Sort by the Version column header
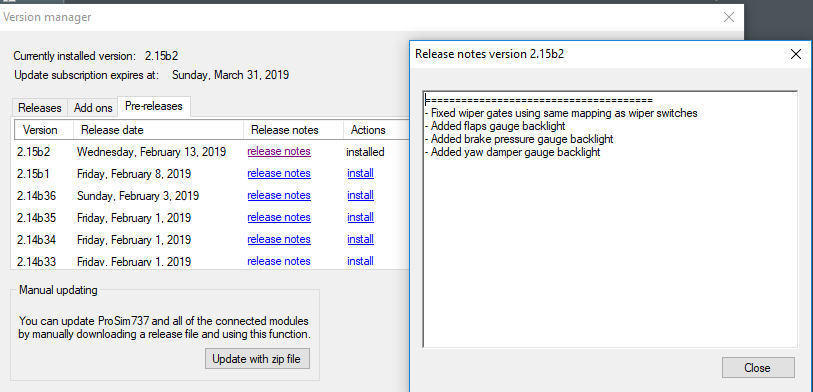Viewport: 813px width, 392px height. click(x=44, y=130)
